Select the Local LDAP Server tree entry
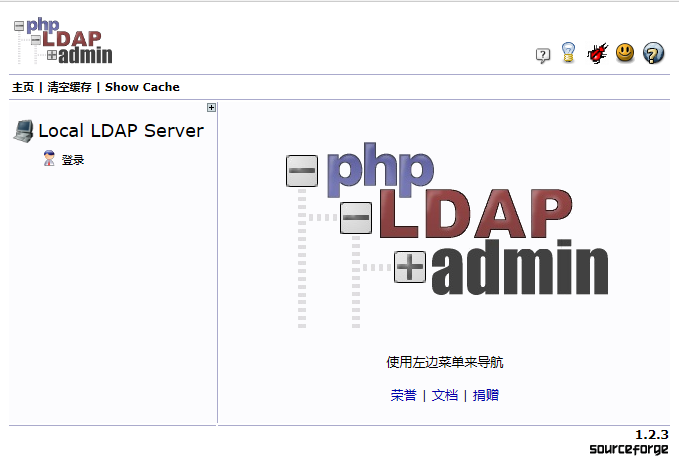 (x=120, y=131)
